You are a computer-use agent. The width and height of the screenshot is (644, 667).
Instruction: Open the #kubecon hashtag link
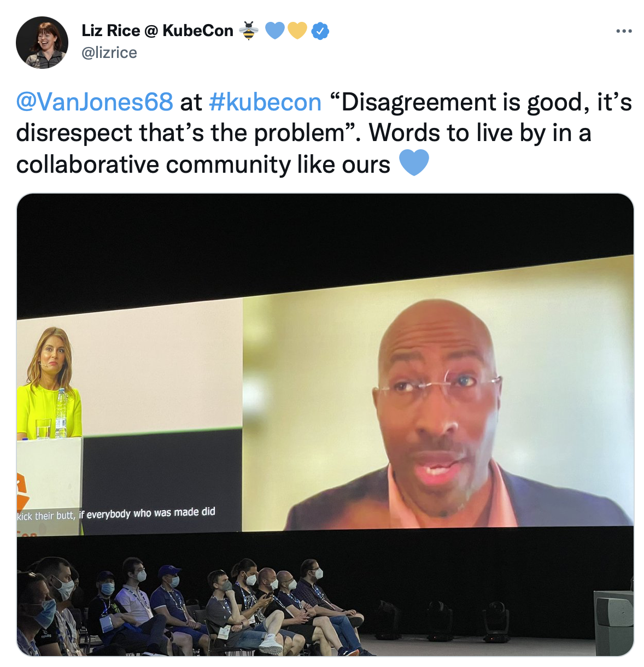[265, 102]
